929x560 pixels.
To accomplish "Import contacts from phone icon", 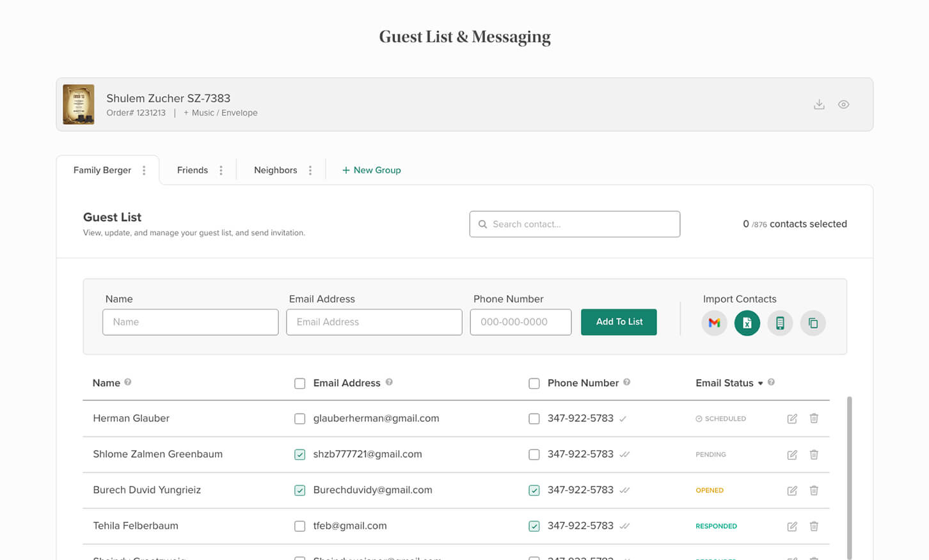I will 780,323.
